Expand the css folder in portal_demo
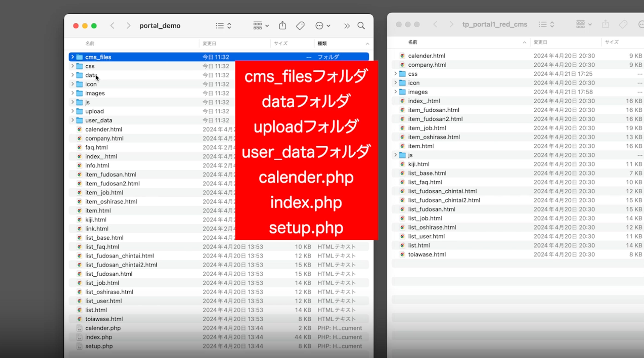644x358 pixels. point(73,66)
